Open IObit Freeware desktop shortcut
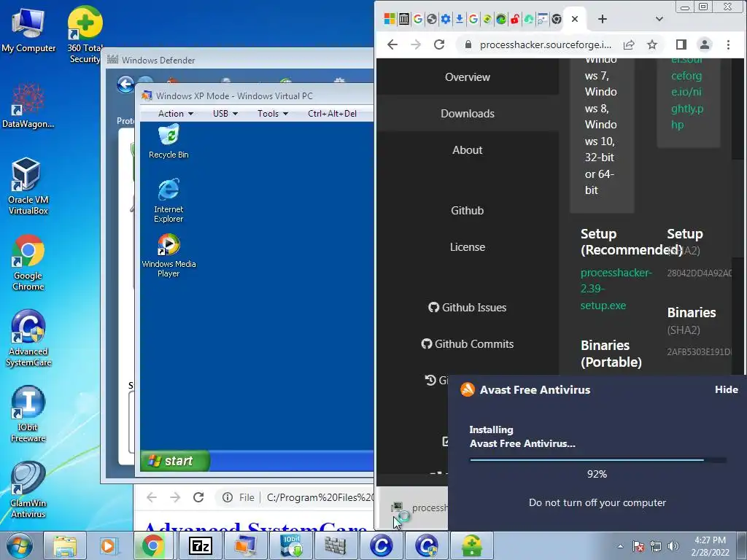Screen dimensions: 747x560 tap(28, 413)
